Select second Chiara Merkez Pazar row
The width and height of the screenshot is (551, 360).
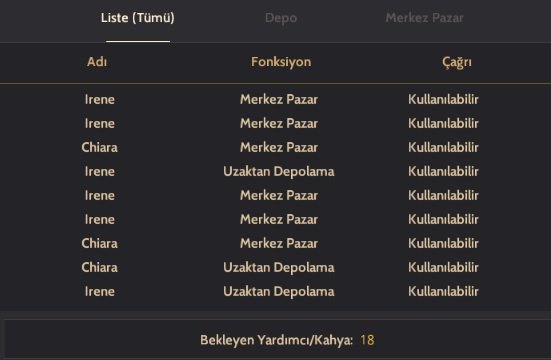[x=276, y=243]
